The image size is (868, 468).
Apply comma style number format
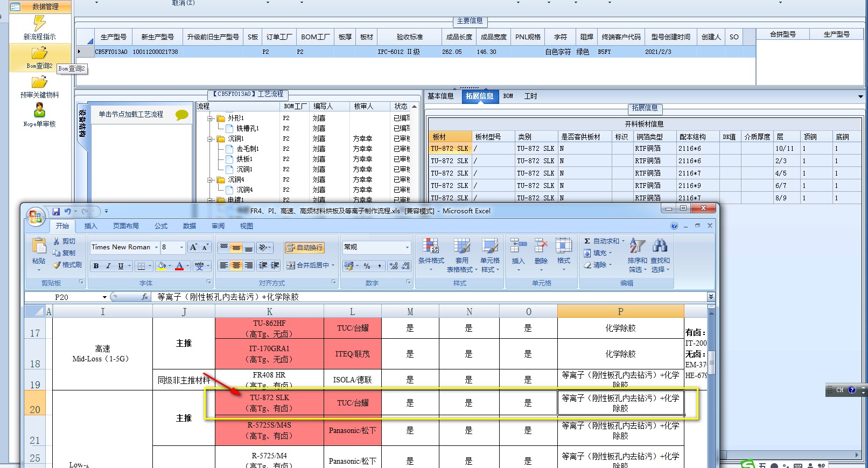click(x=380, y=266)
